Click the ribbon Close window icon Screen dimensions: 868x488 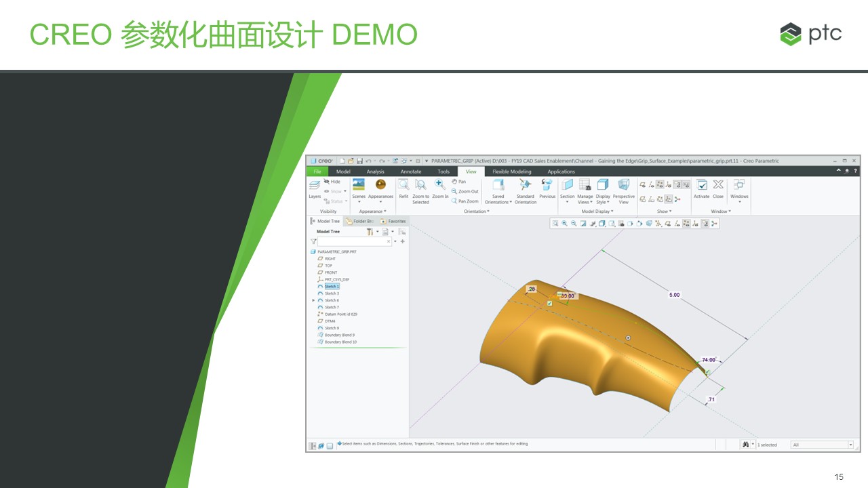[718, 184]
